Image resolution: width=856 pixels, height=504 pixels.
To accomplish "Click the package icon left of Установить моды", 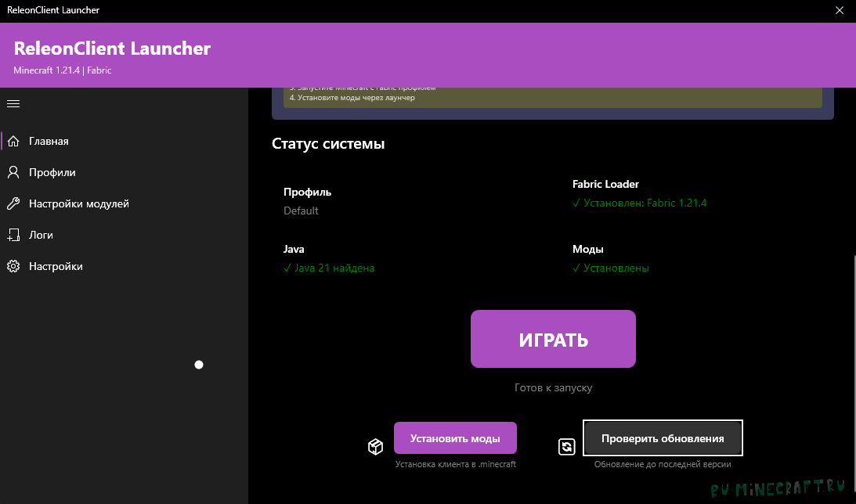I will pos(375,446).
